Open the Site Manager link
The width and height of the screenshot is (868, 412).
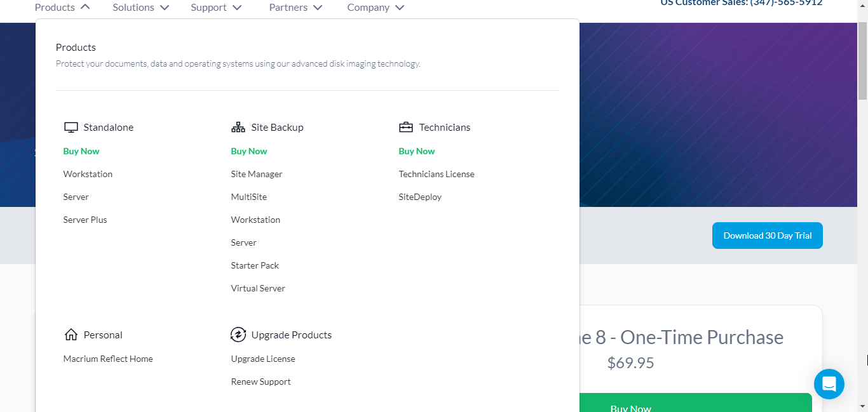[257, 174]
